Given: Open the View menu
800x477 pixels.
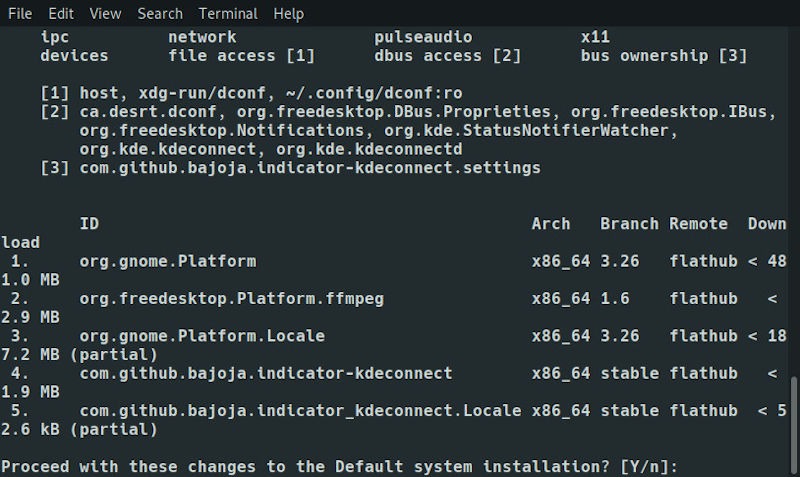Looking at the screenshot, I should (105, 14).
